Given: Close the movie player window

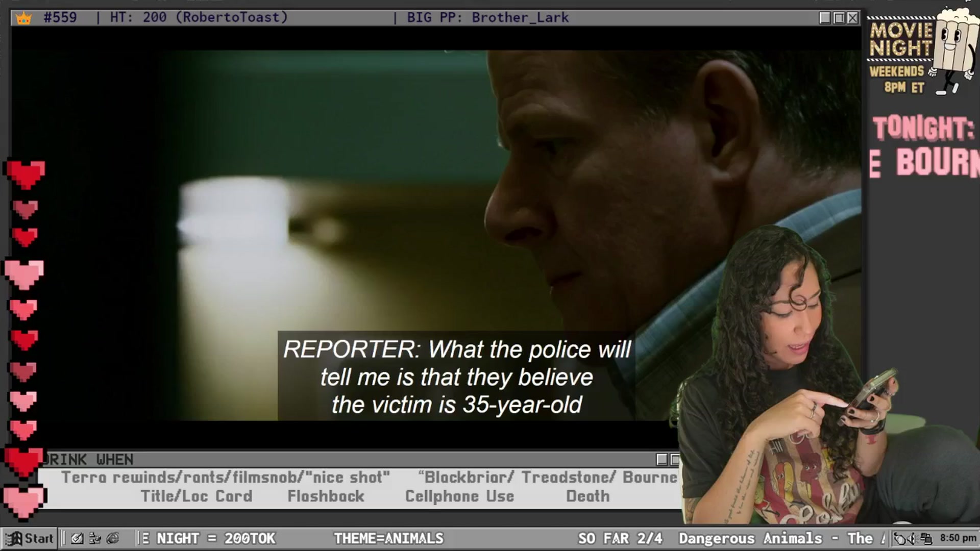Looking at the screenshot, I should click(852, 18).
